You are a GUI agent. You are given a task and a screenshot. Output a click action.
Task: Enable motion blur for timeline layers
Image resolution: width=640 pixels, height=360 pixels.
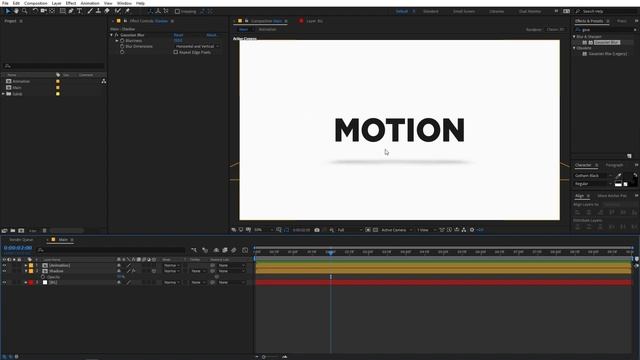234,250
